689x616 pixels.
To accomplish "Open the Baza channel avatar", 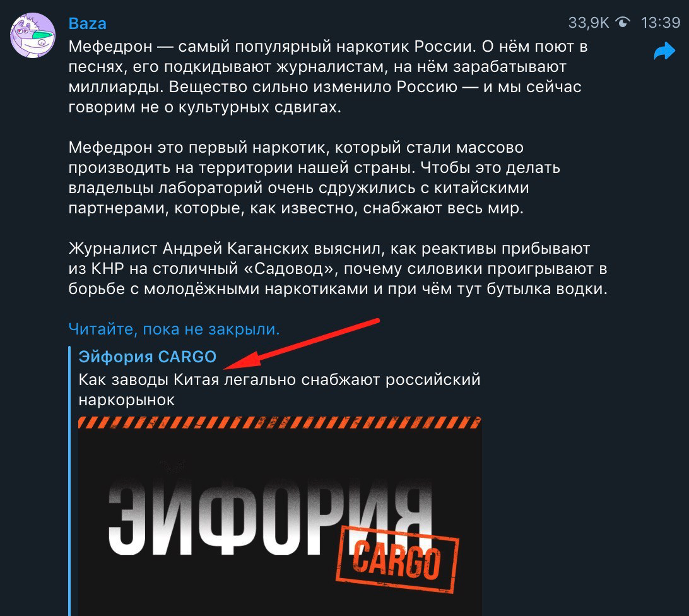I will (x=33, y=35).
